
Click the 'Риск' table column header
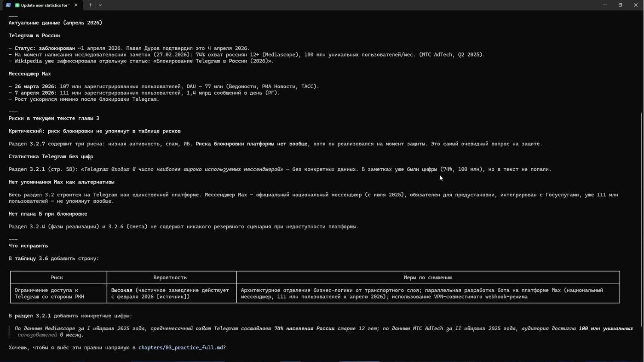[57, 277]
